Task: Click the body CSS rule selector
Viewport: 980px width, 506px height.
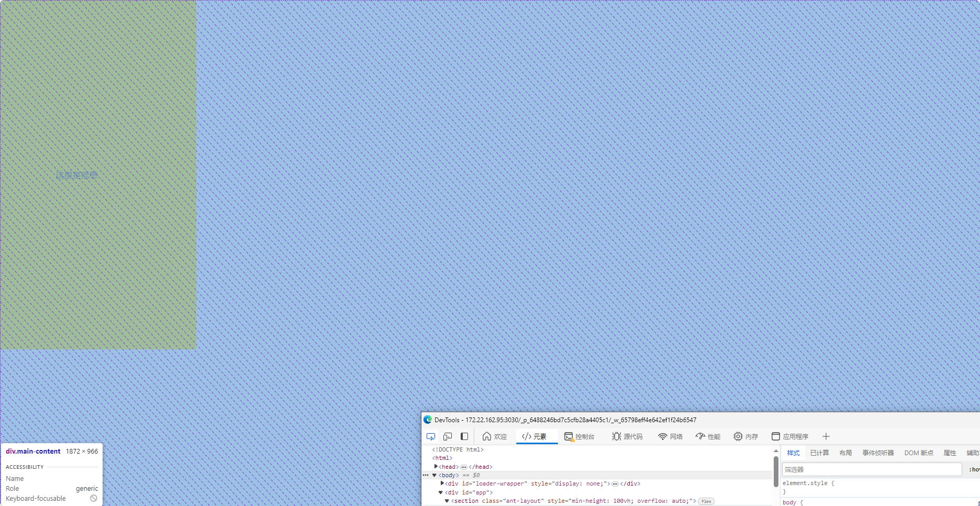Action: point(789,502)
